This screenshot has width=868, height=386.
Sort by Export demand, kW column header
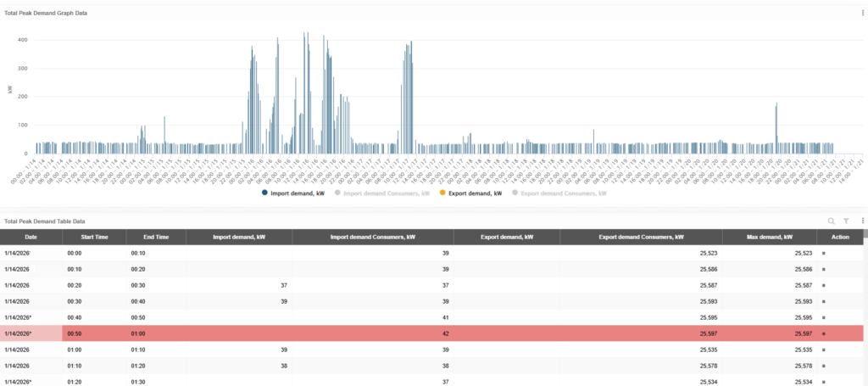507,237
